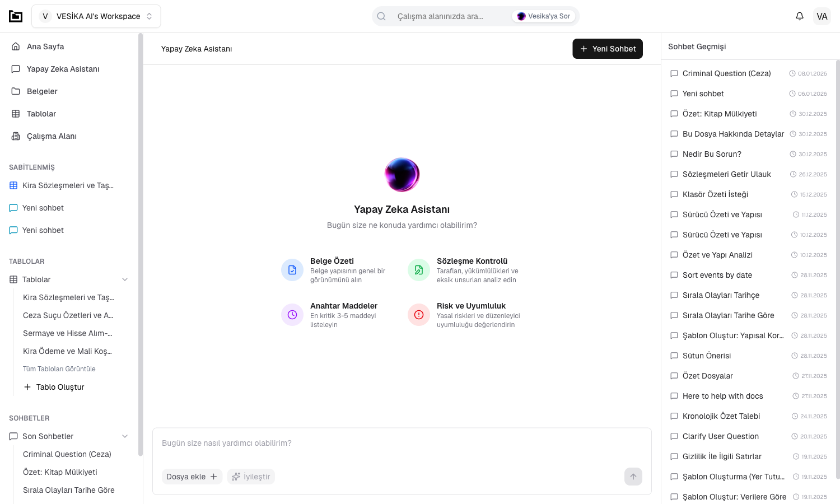This screenshot has height=504, width=840.
Task: Type in the chat message input field
Action: [x=402, y=444]
